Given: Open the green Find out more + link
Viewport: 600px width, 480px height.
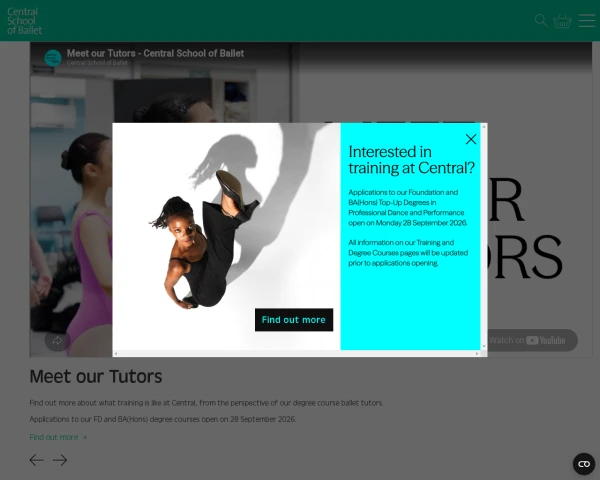Looking at the screenshot, I should pyautogui.click(x=58, y=437).
